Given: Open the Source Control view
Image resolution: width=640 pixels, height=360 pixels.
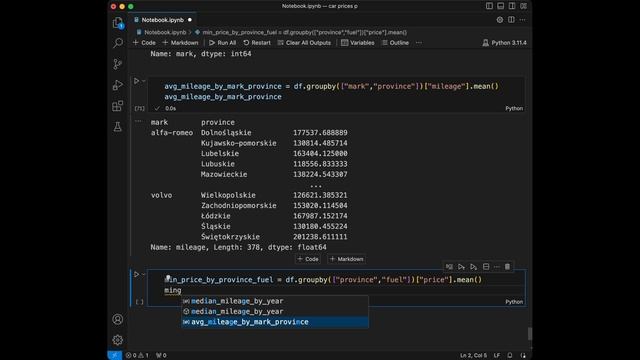Looking at the screenshot, I should pos(118,64).
